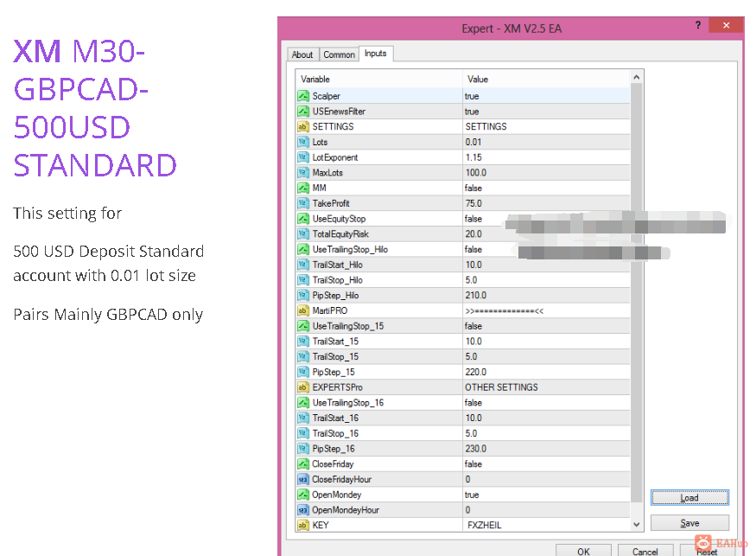Screen dimensions: 756x556
Task: Click the OpenMondey boolean icon
Action: point(302,495)
